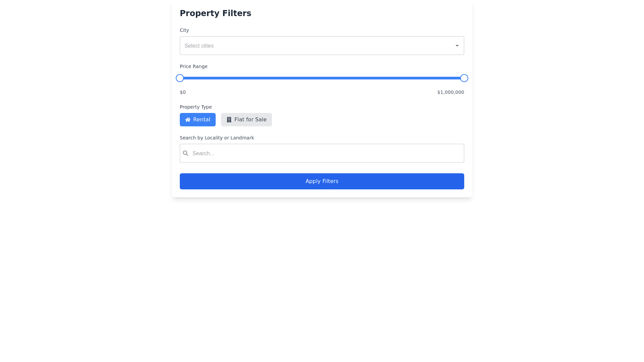Click the left price range slider handle
Viewport: 644px width, 362px height.
pyautogui.click(x=179, y=78)
